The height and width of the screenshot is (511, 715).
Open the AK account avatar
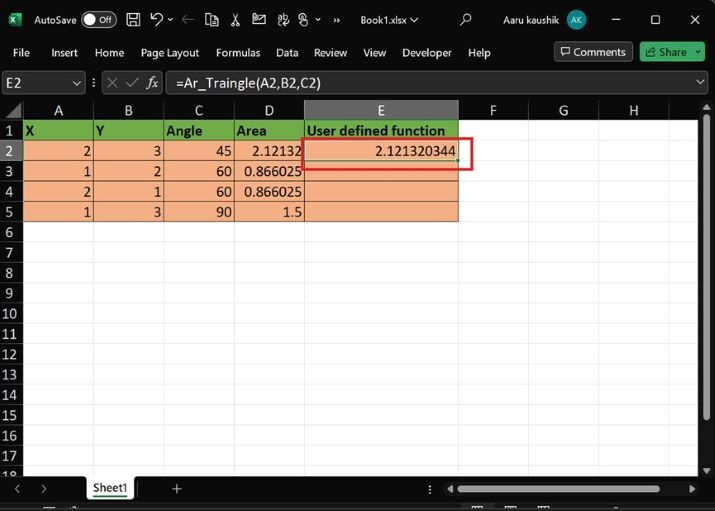pyautogui.click(x=576, y=20)
